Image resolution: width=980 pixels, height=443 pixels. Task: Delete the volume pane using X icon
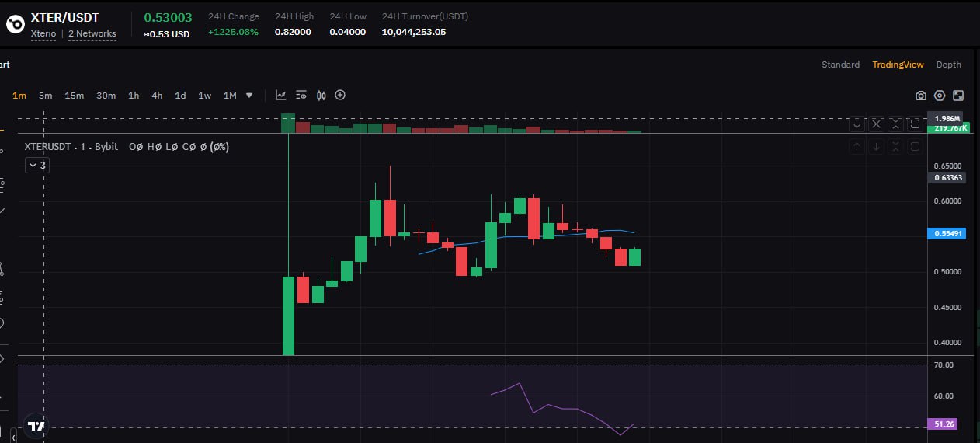(x=876, y=124)
